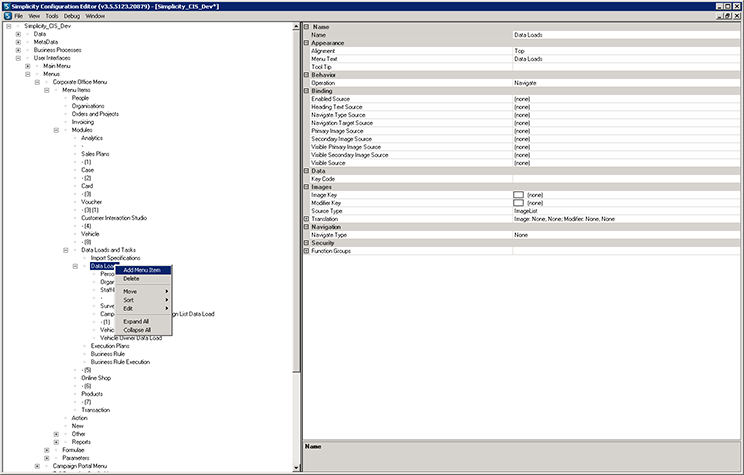
Task: Collapse the Simplicity_CIS_Dev root node
Action: 9,26
